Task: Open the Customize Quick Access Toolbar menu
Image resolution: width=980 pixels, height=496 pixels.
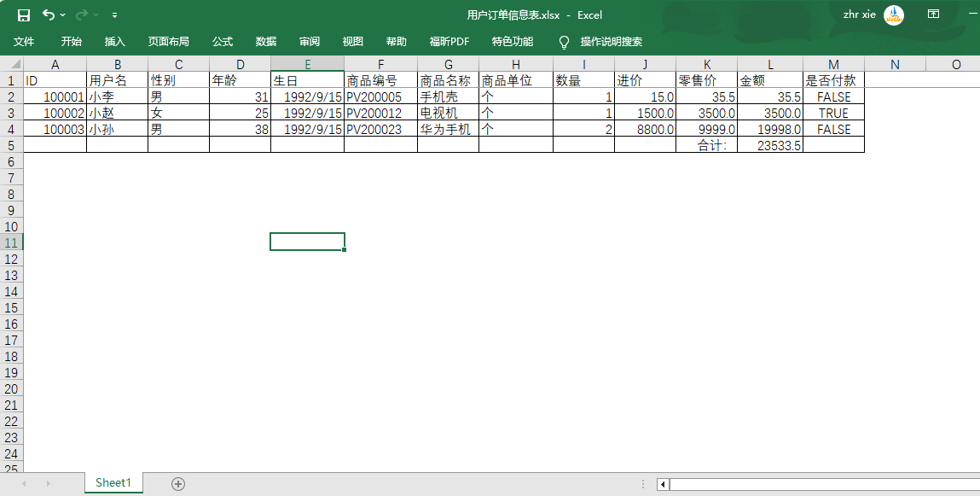Action: pyautogui.click(x=113, y=15)
